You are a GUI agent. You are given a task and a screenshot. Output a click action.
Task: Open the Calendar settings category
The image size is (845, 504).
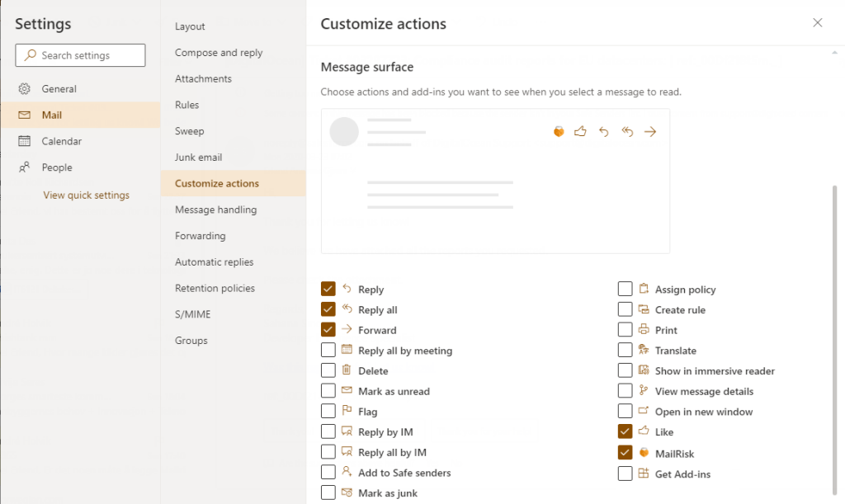61,141
